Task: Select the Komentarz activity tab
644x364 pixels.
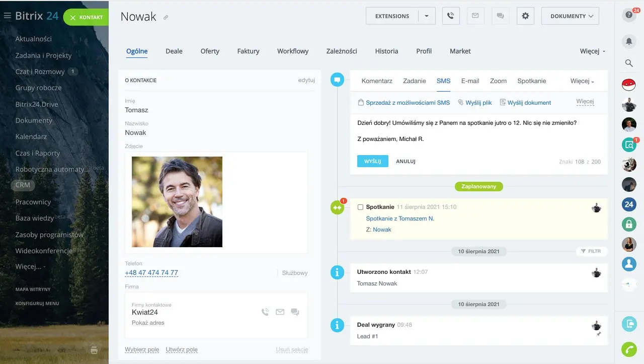Action: click(x=377, y=81)
